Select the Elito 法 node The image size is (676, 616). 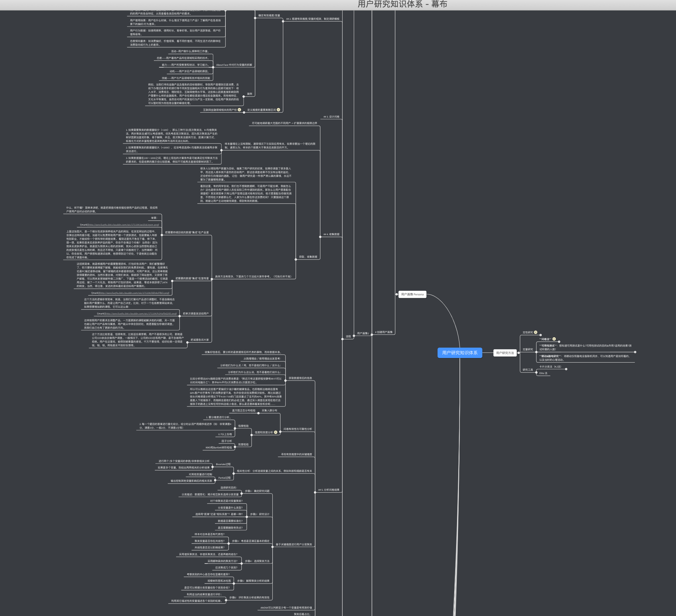pyautogui.click(x=543, y=373)
